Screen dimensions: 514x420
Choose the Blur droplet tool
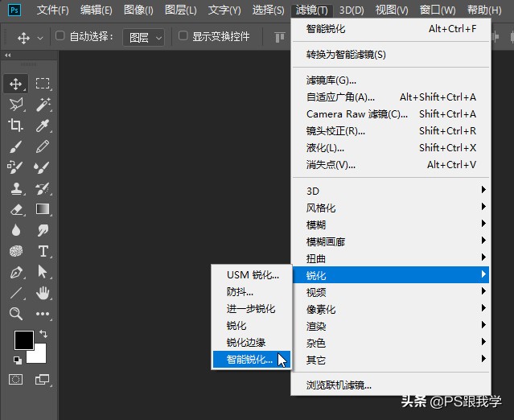click(x=16, y=230)
